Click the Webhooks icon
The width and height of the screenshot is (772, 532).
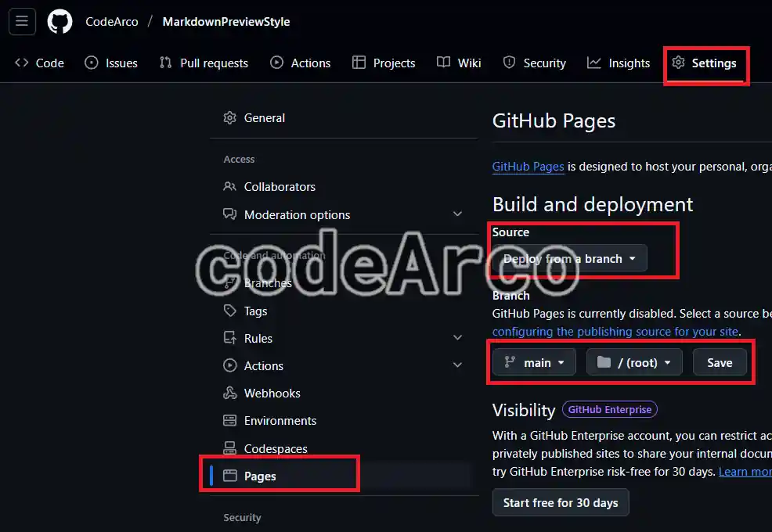click(230, 393)
